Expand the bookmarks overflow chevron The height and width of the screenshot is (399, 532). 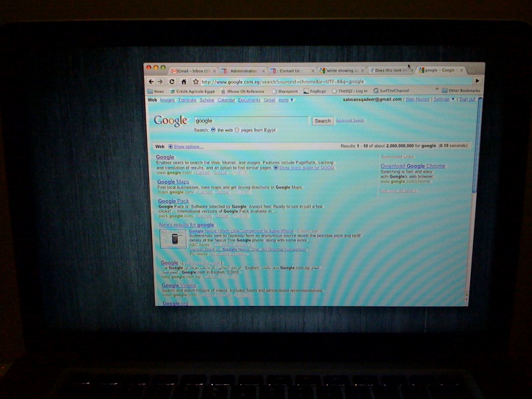437,90
